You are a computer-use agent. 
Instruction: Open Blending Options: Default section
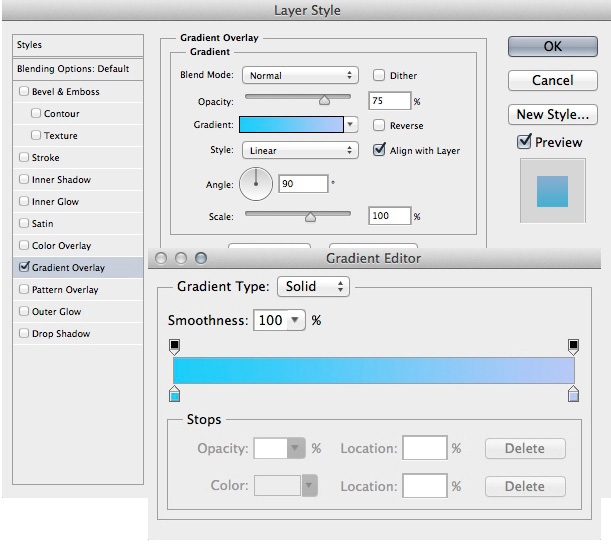click(x=73, y=69)
